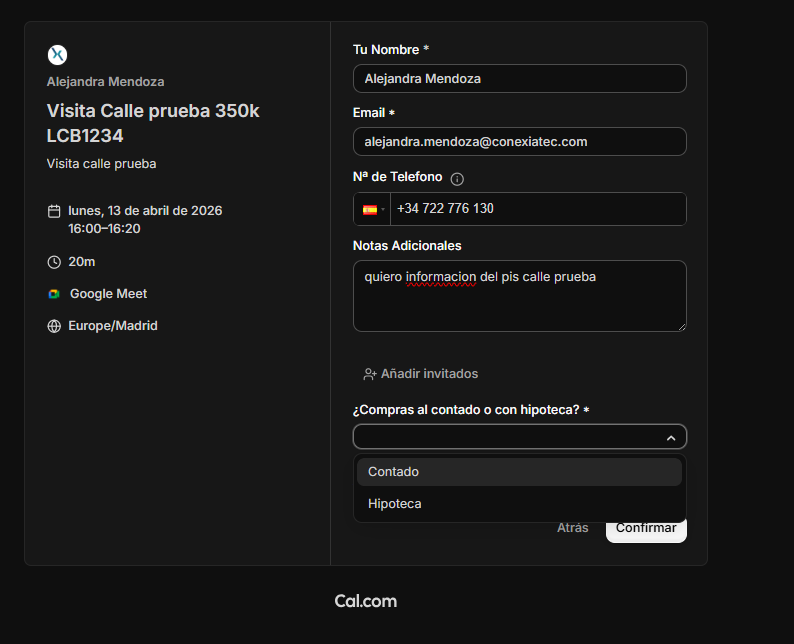Focus the Email input field
Screen dimensions: 794x644
click(519, 142)
